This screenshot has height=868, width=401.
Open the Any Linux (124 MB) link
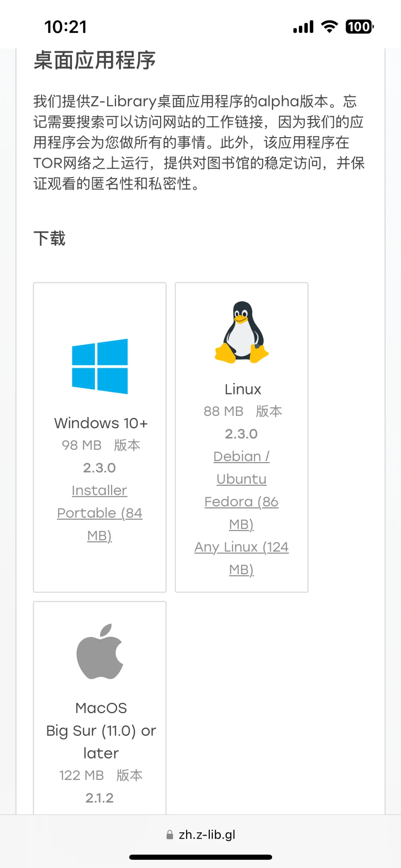242,558
